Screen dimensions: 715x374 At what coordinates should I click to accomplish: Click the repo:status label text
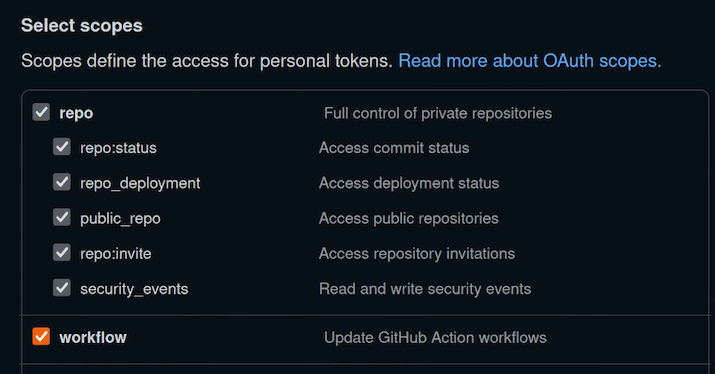click(118, 148)
